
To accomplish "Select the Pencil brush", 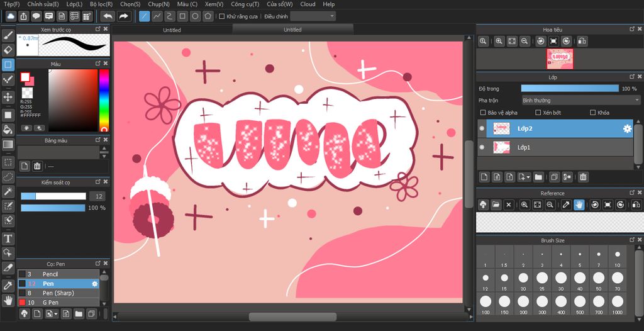I will [x=58, y=274].
